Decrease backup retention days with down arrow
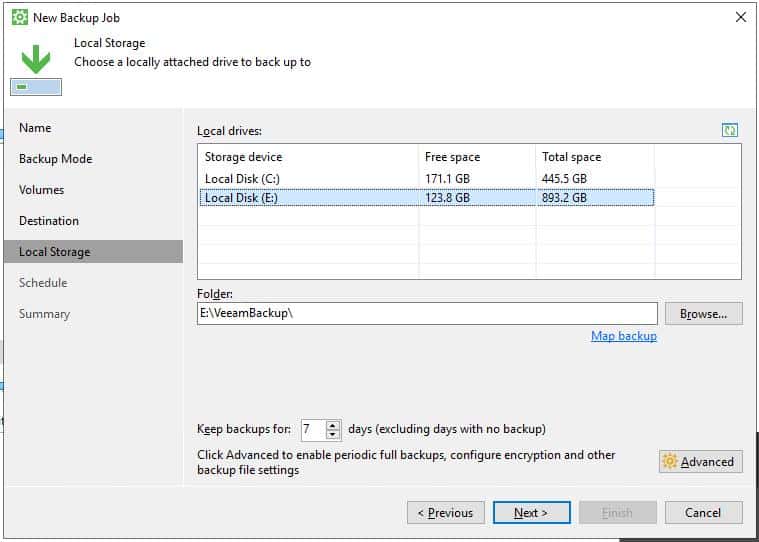Screen dimensions: 759x542 coord(333,434)
